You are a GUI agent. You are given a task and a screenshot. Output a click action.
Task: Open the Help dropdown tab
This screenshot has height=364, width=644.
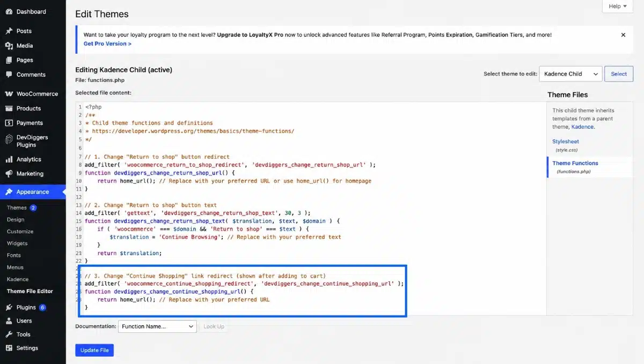[x=618, y=6]
